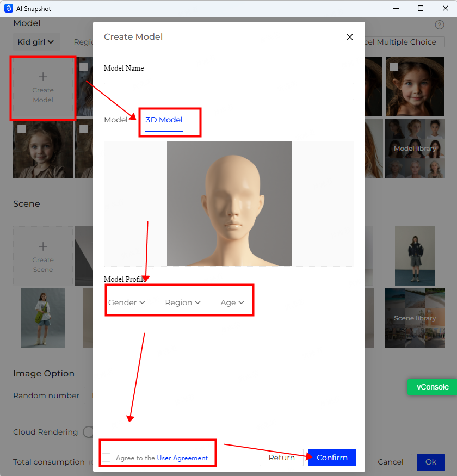Open the User Agreement link

click(182, 458)
